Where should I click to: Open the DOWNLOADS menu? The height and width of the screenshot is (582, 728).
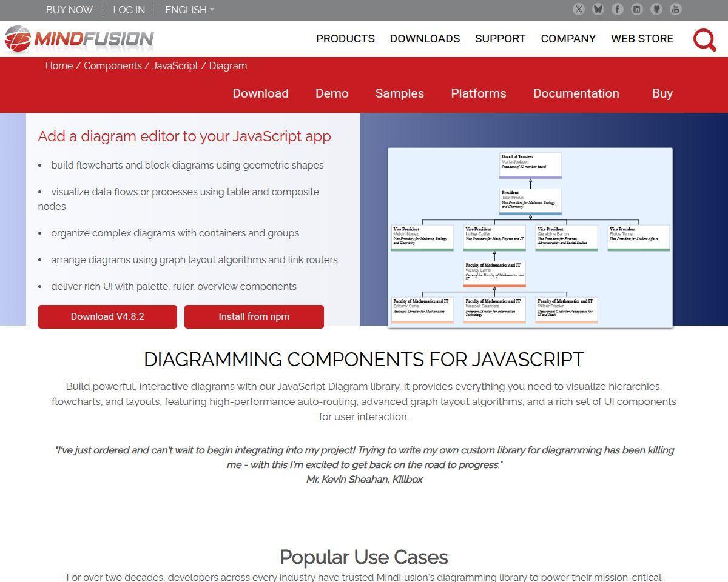click(x=425, y=39)
